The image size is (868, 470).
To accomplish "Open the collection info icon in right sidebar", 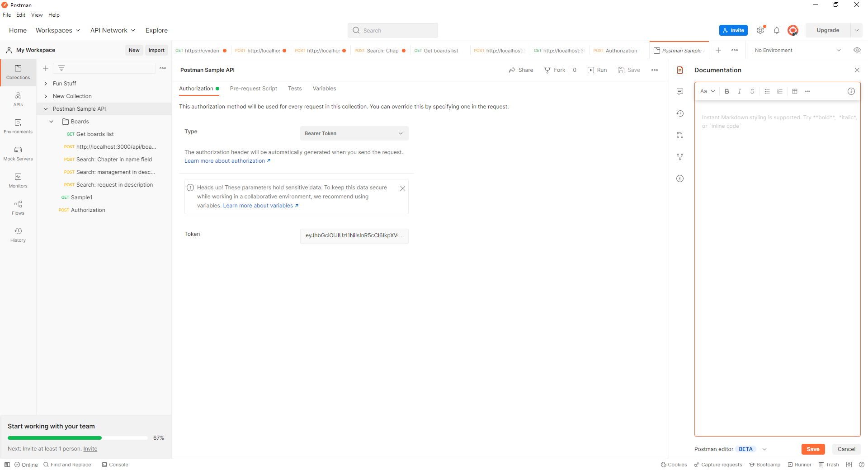I will pos(680,179).
